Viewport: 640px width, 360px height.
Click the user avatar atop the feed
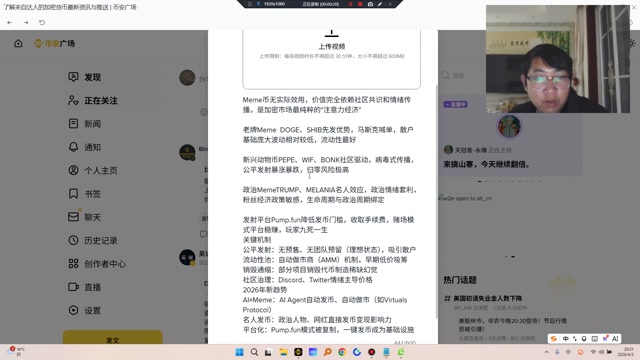[187, 78]
